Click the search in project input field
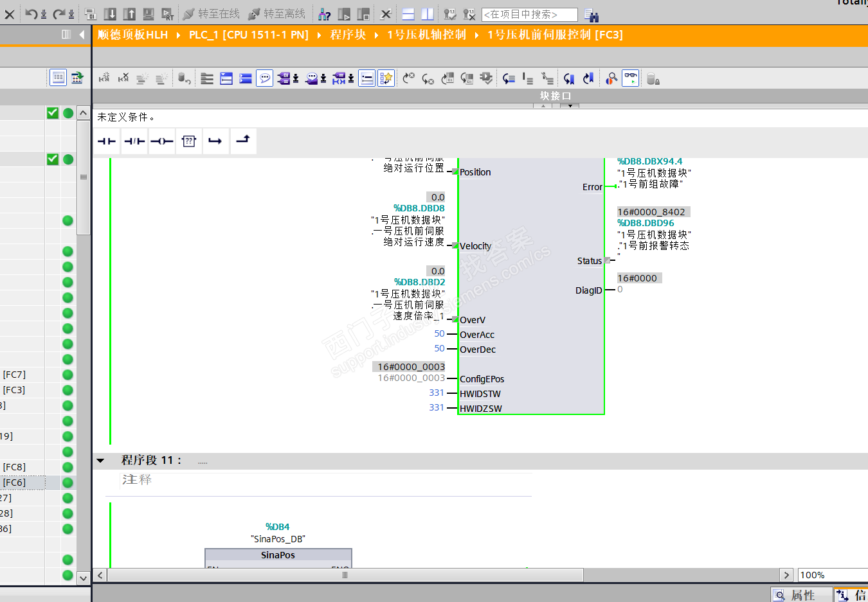 click(x=530, y=14)
